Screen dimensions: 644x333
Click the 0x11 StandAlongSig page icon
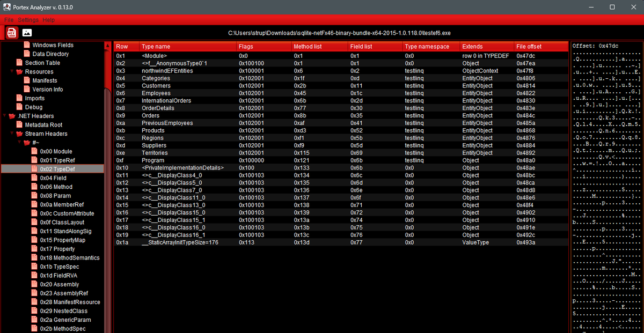[35, 231]
